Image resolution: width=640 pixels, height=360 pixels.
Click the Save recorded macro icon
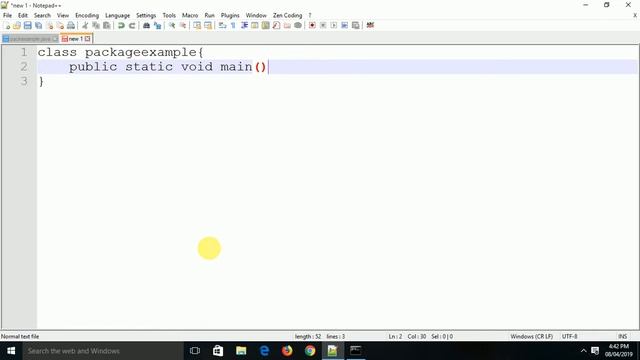pyautogui.click(x=356, y=25)
